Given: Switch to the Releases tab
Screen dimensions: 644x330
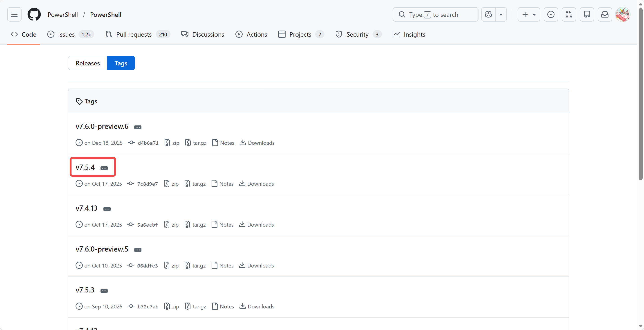Looking at the screenshot, I should [x=87, y=63].
